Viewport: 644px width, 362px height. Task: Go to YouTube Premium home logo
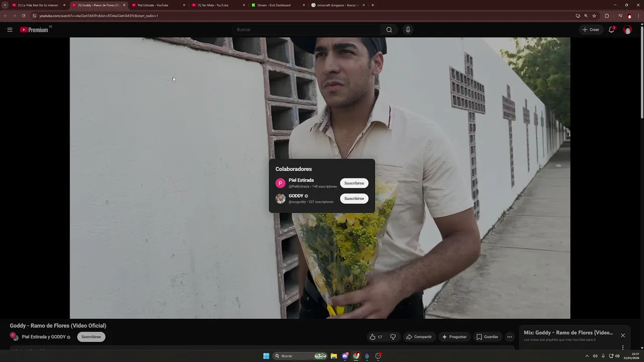pyautogui.click(x=35, y=30)
